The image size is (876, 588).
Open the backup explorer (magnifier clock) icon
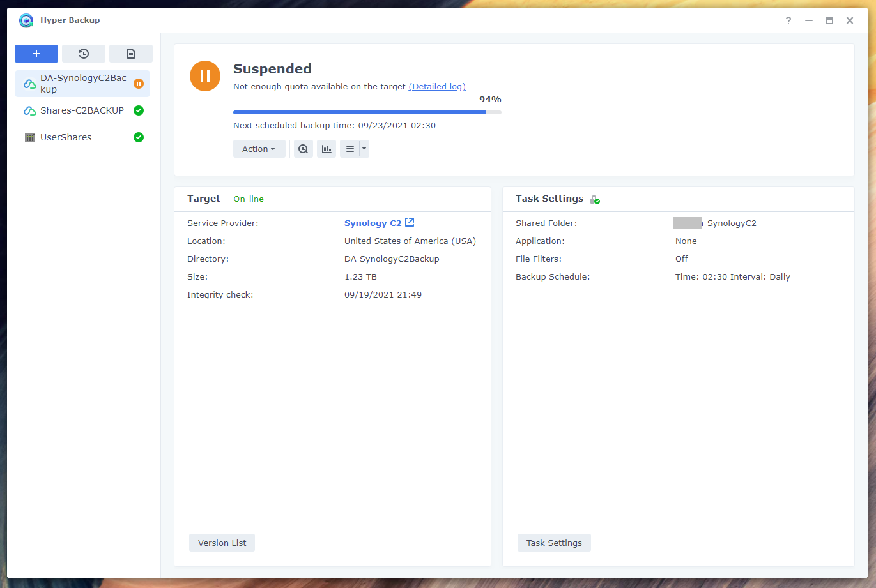click(304, 149)
